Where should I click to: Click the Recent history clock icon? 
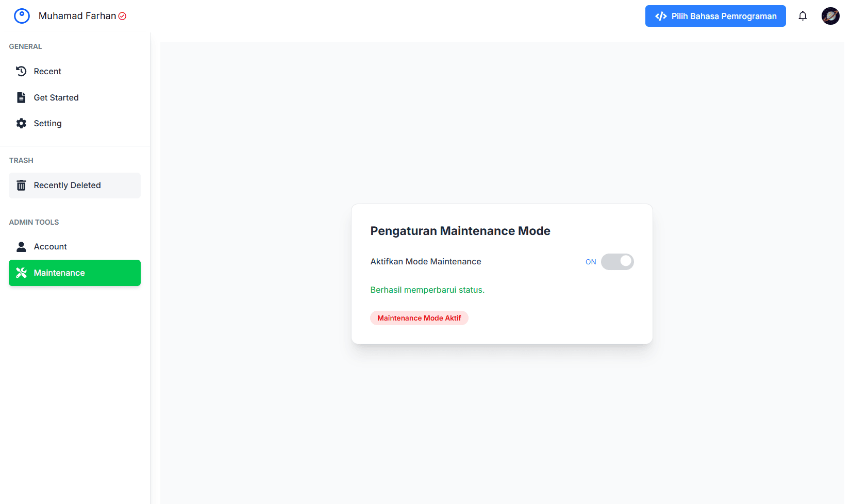[x=21, y=71]
